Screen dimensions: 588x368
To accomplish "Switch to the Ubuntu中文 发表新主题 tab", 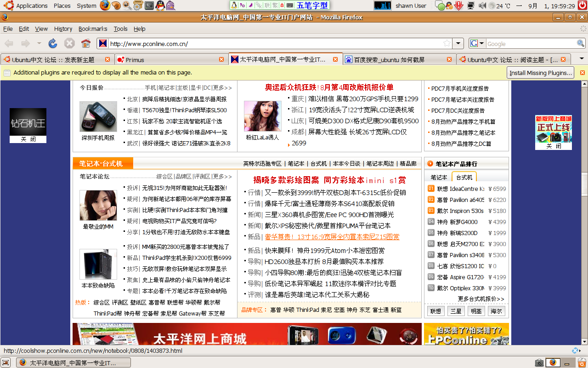I will coord(57,59).
